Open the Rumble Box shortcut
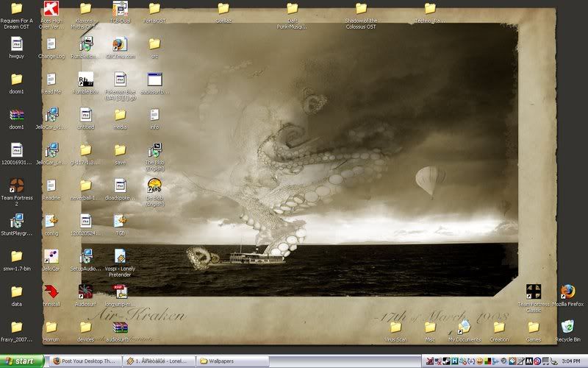The image size is (588, 368). 85,79
